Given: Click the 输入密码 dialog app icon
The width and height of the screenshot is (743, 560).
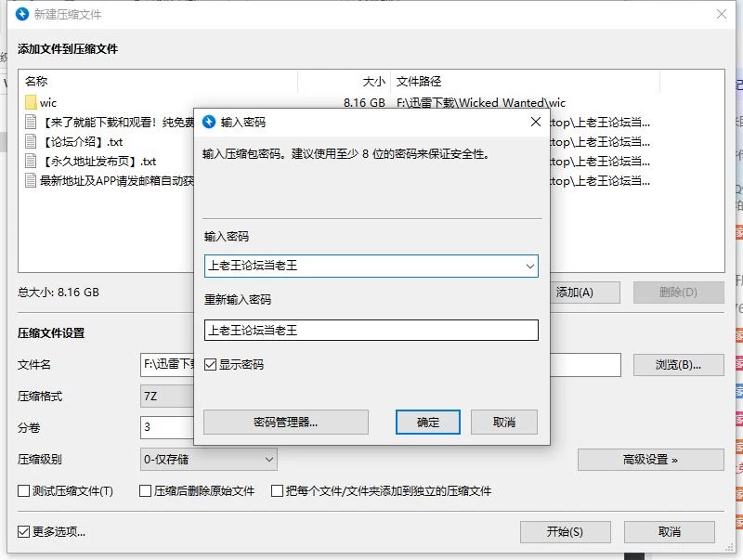Looking at the screenshot, I should (x=209, y=122).
